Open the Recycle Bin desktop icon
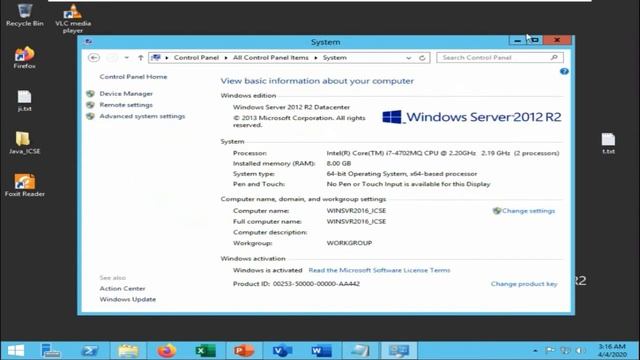Image resolution: width=640 pixels, height=360 pixels. click(x=24, y=15)
